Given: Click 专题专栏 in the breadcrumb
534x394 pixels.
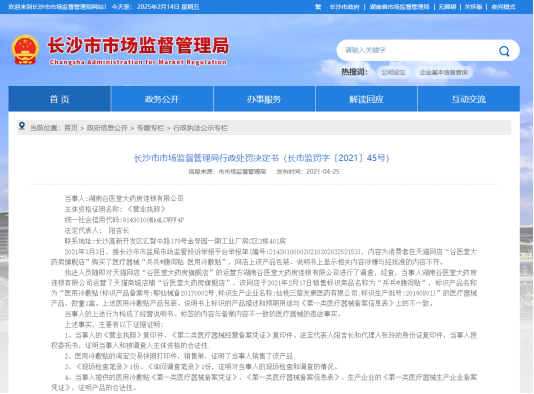Looking at the screenshot, I should click(x=150, y=128).
